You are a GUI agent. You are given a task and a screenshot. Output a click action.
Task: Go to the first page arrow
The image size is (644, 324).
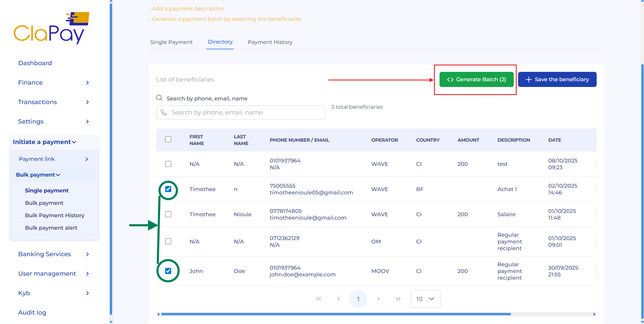(x=319, y=299)
